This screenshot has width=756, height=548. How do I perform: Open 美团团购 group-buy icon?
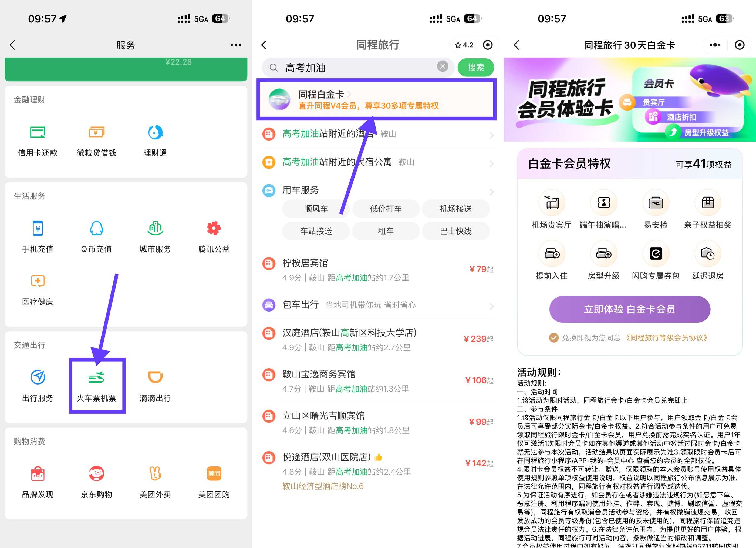click(214, 474)
